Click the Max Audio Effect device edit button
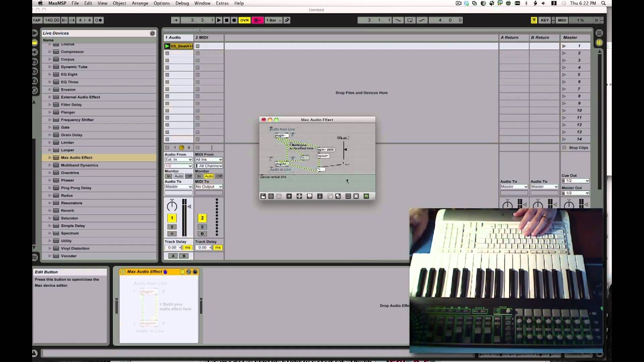644x362 pixels. point(182,272)
